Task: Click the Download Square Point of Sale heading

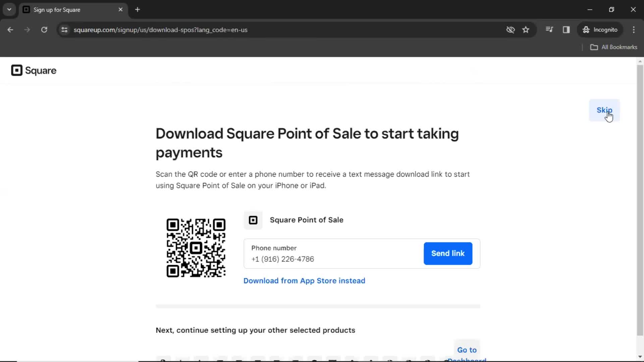Action: point(307,143)
